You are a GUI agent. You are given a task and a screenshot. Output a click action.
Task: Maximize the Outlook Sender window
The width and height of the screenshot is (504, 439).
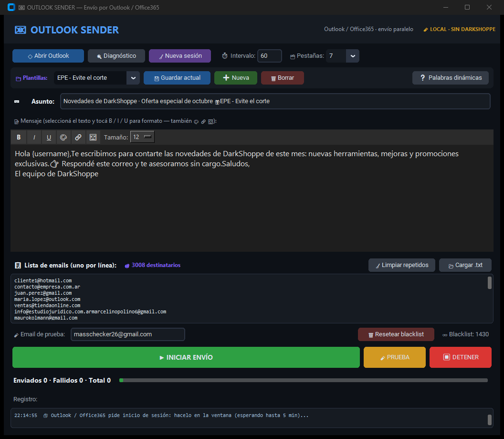point(467,7)
